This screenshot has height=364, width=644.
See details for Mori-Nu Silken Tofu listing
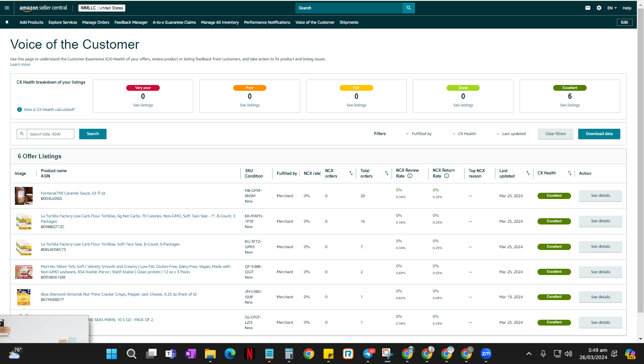[601, 272]
